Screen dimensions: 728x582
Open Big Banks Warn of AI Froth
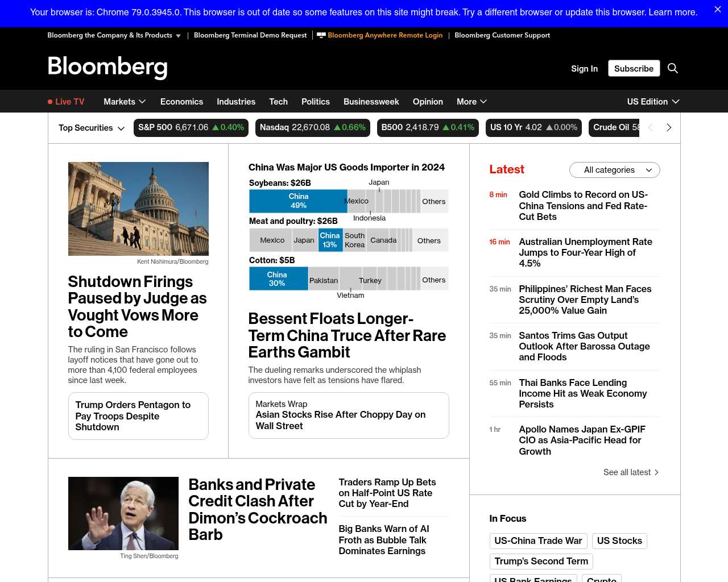tap(384, 540)
